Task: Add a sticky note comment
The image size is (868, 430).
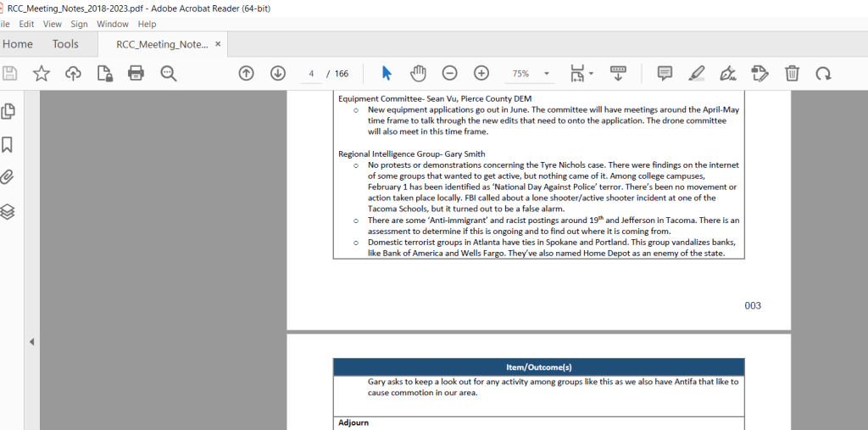Action: (x=665, y=74)
